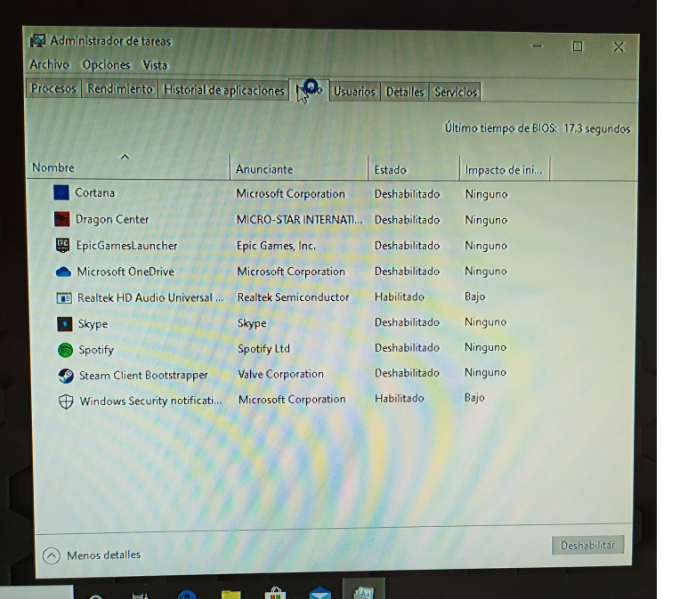Select the Inicio tab under the cursor
Viewport: 674px width, 599px height.
point(309,91)
